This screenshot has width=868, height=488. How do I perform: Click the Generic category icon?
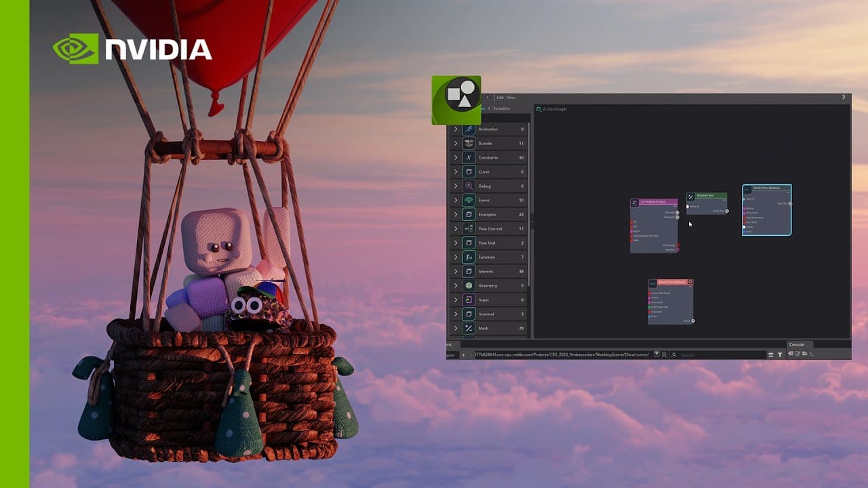[469, 271]
